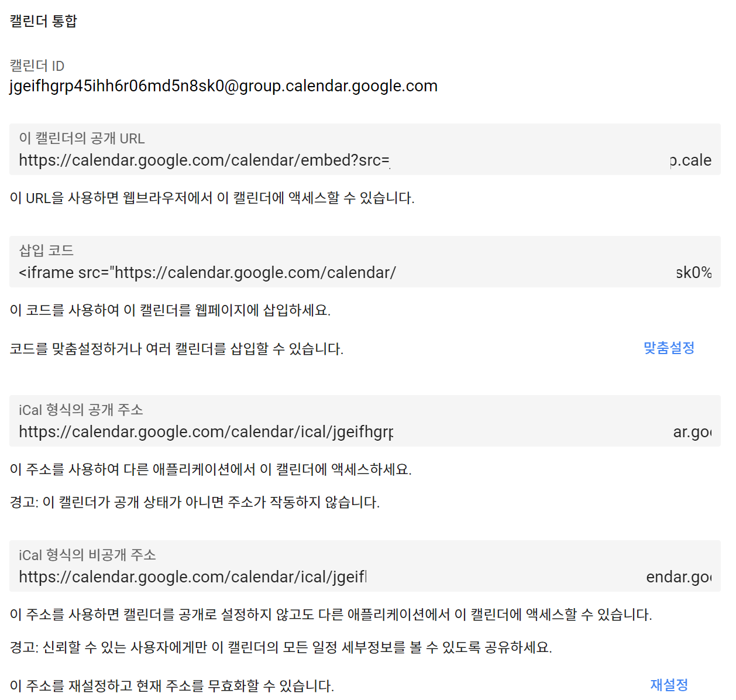The width and height of the screenshot is (736, 700).
Task: Select the public iCal address URL text
Action: tap(365, 432)
